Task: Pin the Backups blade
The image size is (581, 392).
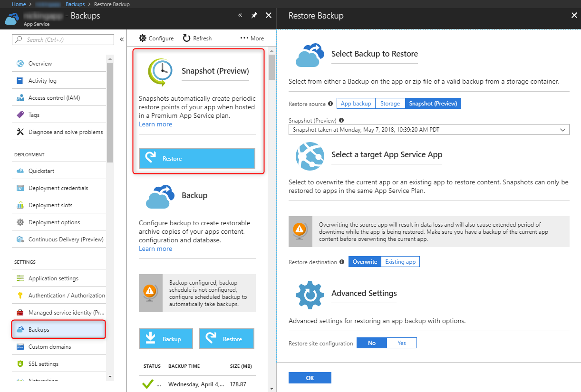Action: (254, 16)
